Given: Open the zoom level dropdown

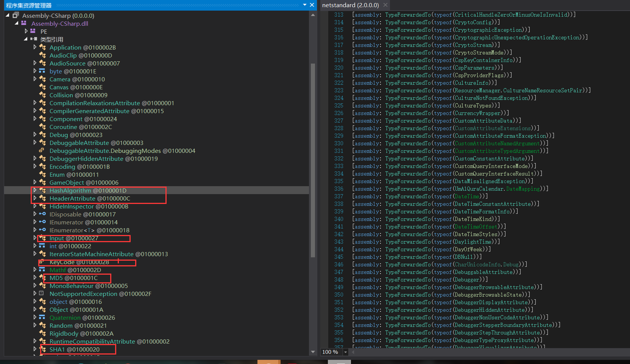Looking at the screenshot, I should (345, 352).
